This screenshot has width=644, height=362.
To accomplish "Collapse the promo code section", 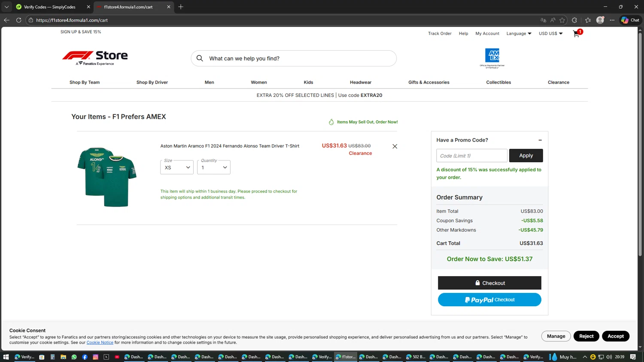I will (540, 140).
